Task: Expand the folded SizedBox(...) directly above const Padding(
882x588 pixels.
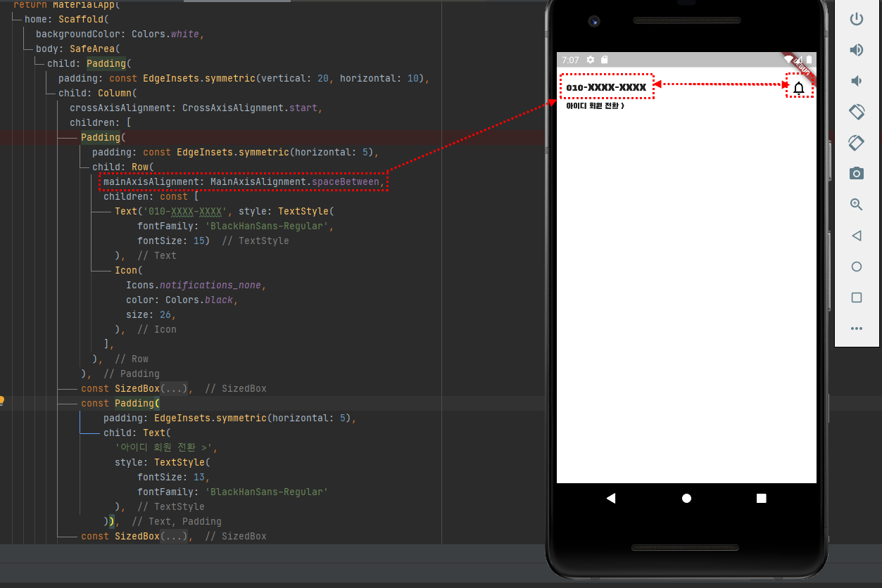Action: coord(175,388)
